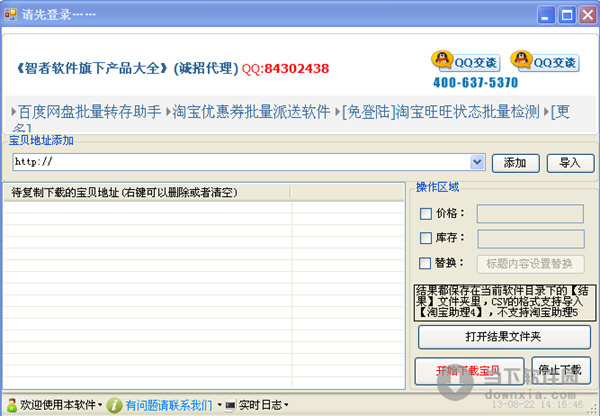Click the first QQ交谈 chat button

pyautogui.click(x=466, y=62)
